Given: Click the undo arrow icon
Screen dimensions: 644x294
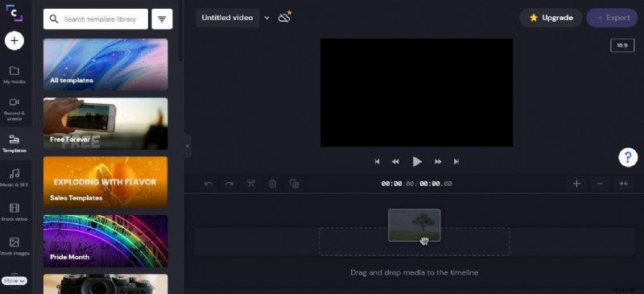Looking at the screenshot, I should pyautogui.click(x=208, y=184).
